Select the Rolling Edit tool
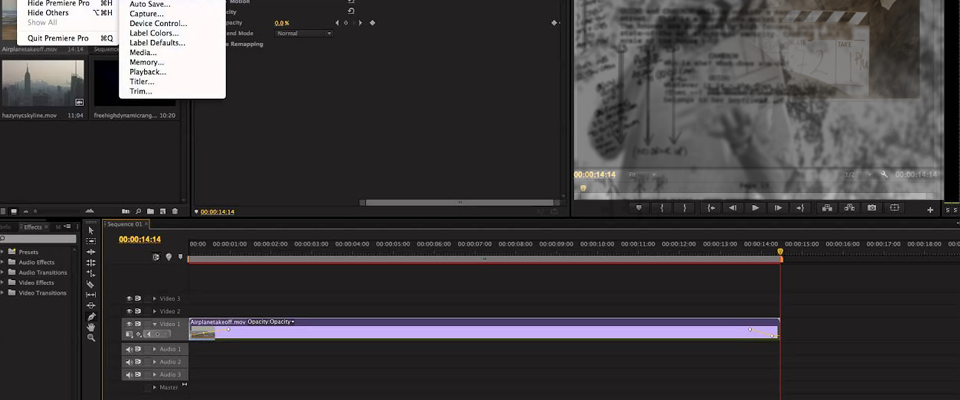This screenshot has width=960, height=400. pyautogui.click(x=91, y=263)
